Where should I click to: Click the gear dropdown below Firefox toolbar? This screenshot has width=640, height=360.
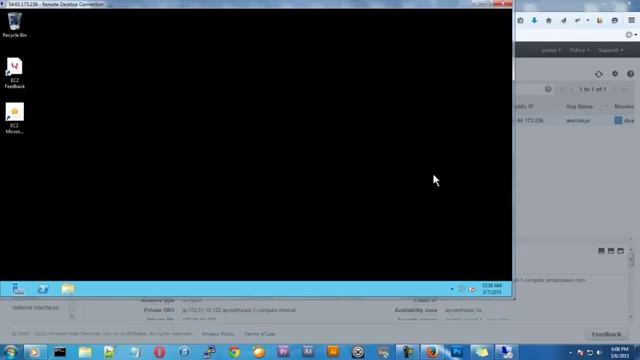pyautogui.click(x=631, y=35)
